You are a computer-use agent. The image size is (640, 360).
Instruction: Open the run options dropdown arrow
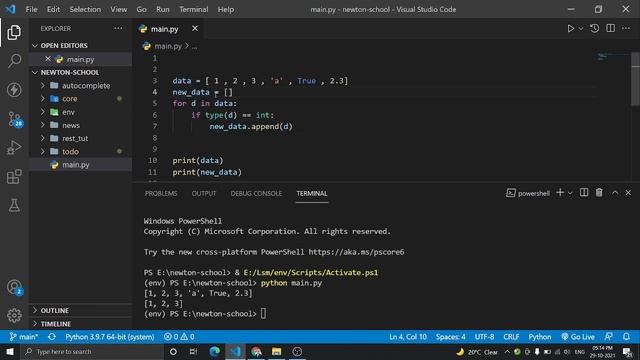pyautogui.click(x=581, y=29)
